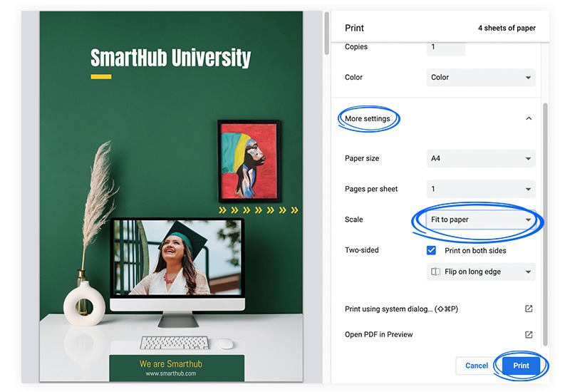Click the preview pane scrollbar
The image size is (570, 392).
(x=326, y=33)
